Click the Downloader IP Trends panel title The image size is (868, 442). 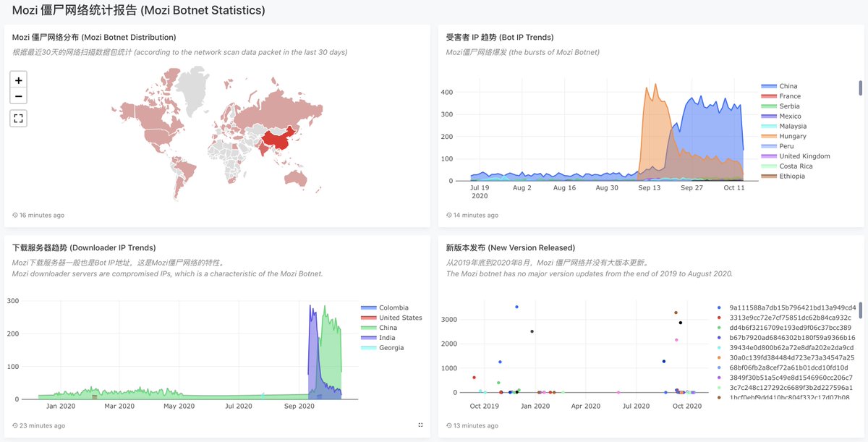click(x=84, y=247)
